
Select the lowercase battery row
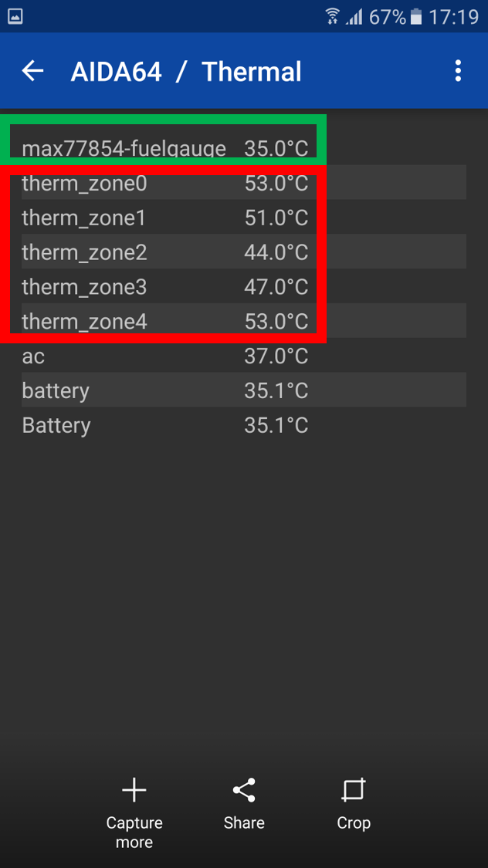(x=165, y=390)
